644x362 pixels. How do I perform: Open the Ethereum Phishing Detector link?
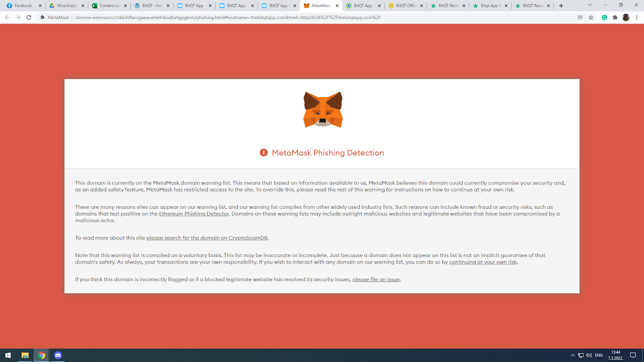[194, 214]
